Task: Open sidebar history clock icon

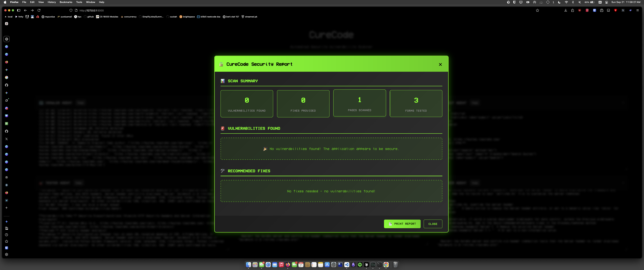Action: click(7, 235)
